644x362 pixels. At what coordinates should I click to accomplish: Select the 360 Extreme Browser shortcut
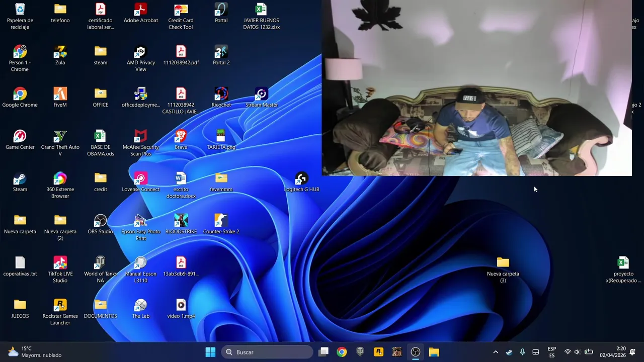coord(60,185)
